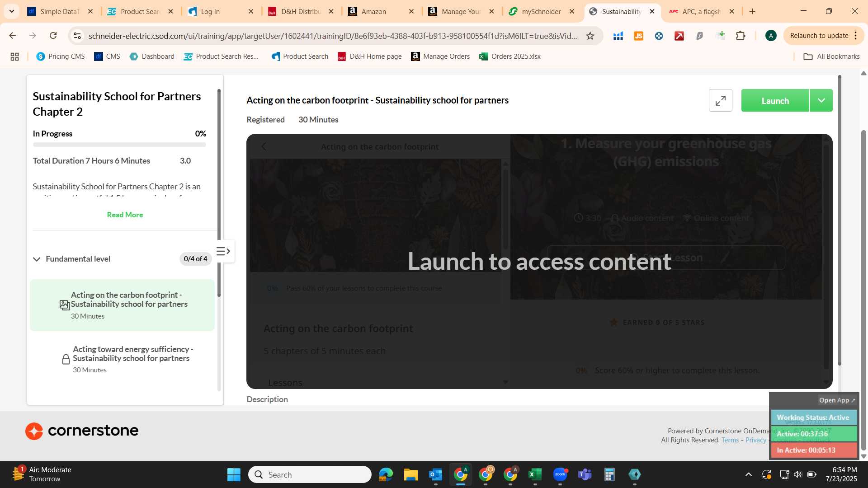Switch to the Product Search tab
Screen dimensions: 868x488
click(x=139, y=11)
